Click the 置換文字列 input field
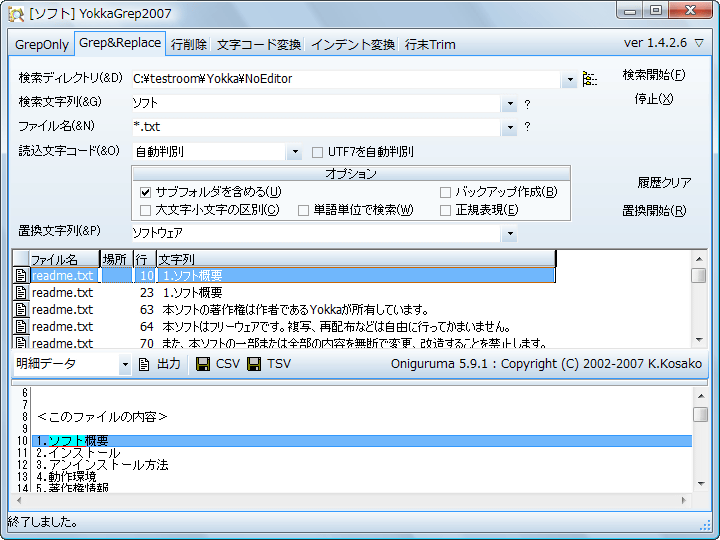Screen dimensions: 720x540 [316, 234]
